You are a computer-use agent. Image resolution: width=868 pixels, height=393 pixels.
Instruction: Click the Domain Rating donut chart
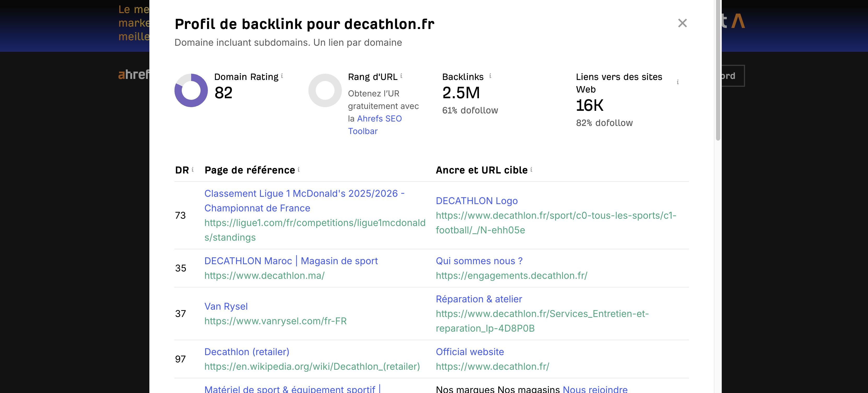pyautogui.click(x=191, y=90)
